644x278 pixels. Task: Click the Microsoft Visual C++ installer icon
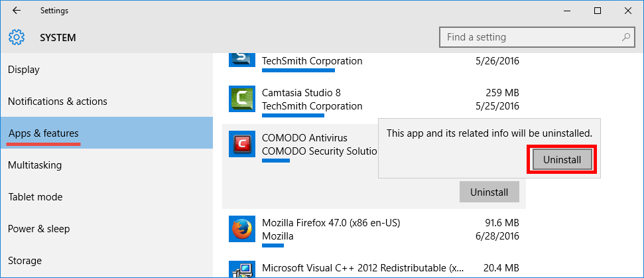241,269
